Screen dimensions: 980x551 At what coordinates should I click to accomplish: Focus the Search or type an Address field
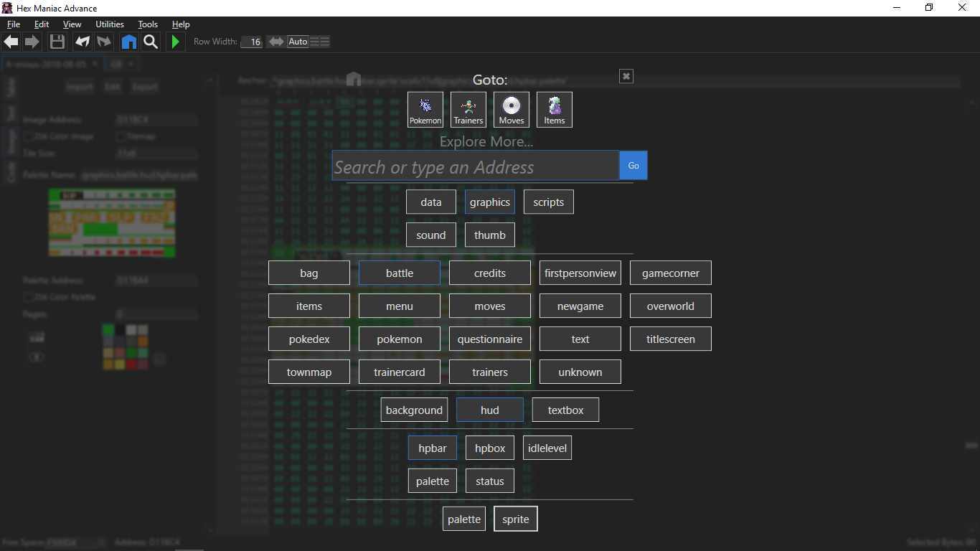point(475,166)
